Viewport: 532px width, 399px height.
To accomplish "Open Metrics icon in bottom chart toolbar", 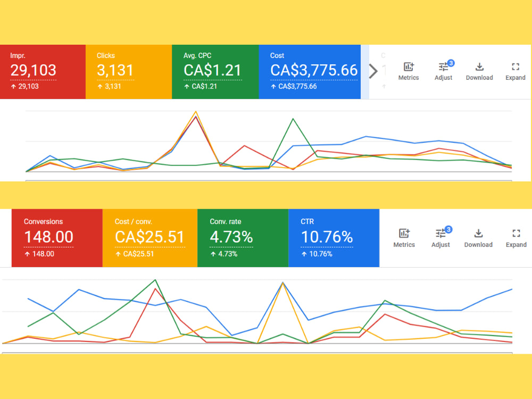I will coord(404,234).
